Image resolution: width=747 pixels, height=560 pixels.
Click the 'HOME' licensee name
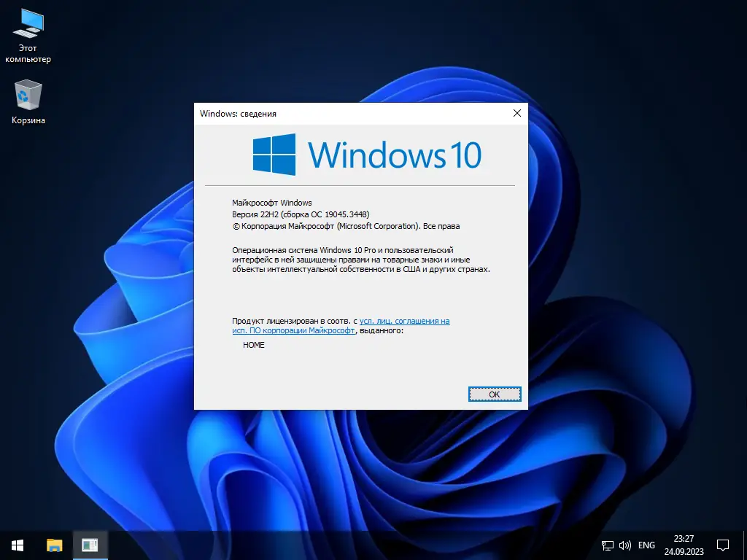(253, 345)
